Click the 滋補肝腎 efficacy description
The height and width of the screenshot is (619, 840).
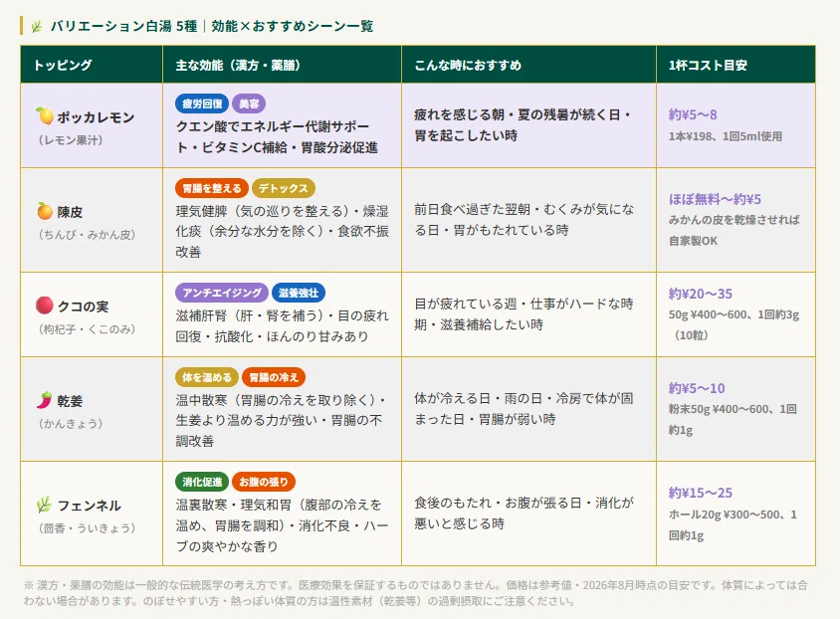283,325
